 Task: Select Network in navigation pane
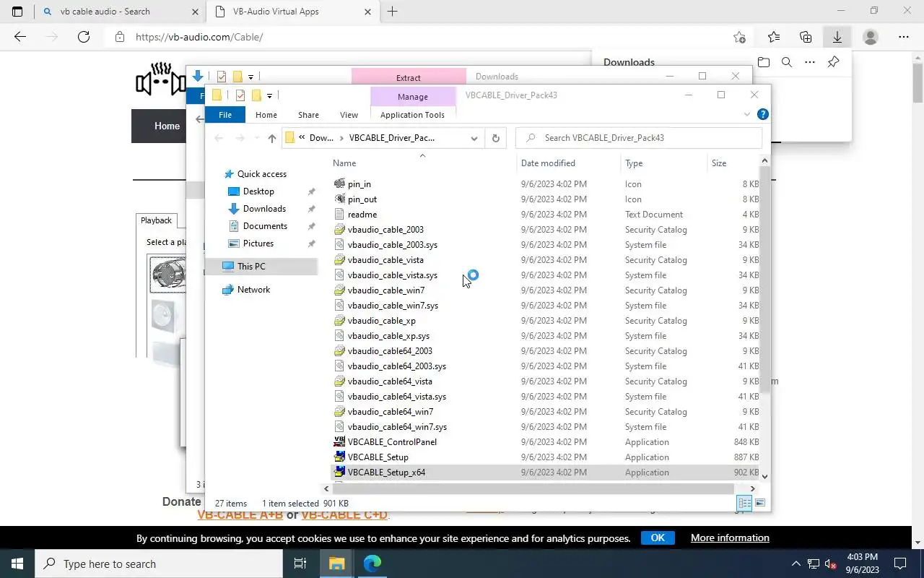point(253,290)
